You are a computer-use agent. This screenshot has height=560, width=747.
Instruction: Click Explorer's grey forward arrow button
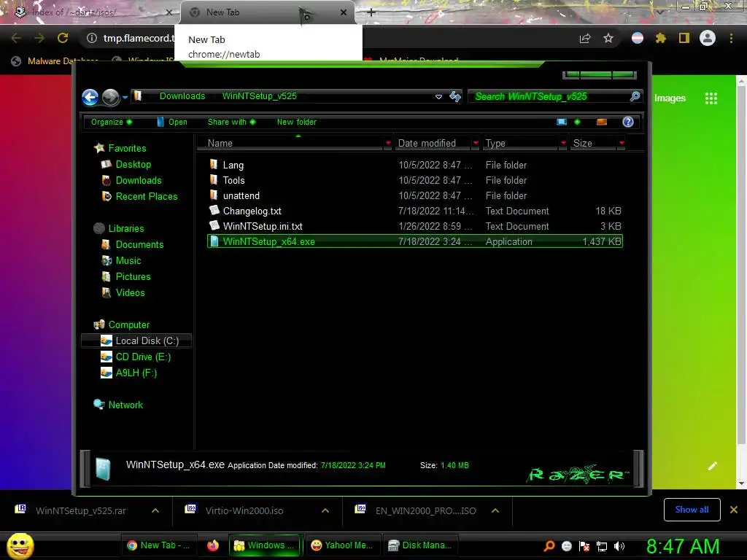click(x=111, y=97)
